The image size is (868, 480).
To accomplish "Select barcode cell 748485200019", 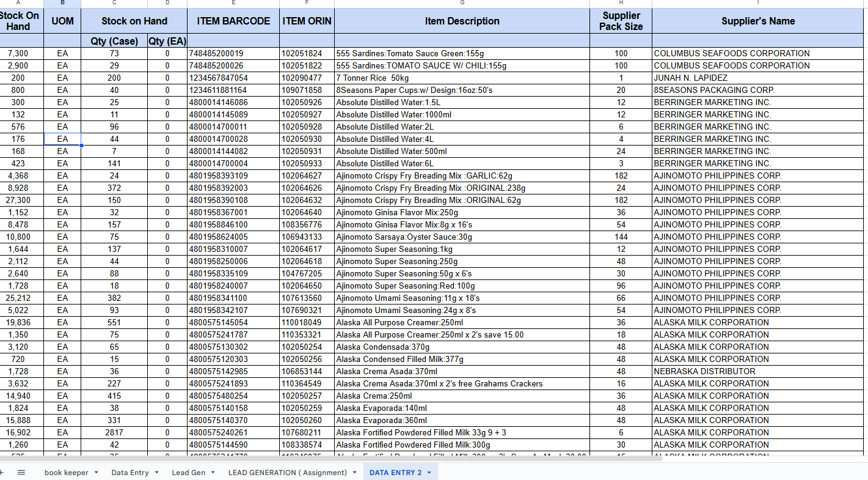I will coord(233,53).
